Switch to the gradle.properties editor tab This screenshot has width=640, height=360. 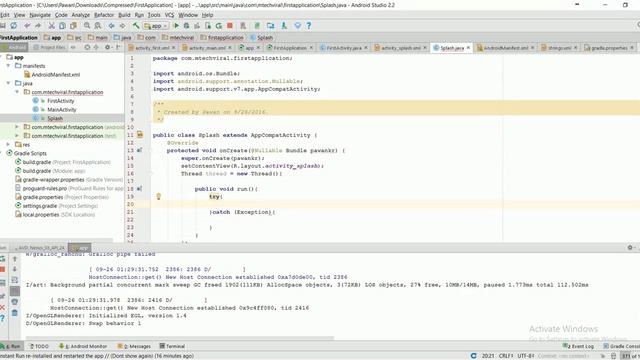[609, 48]
